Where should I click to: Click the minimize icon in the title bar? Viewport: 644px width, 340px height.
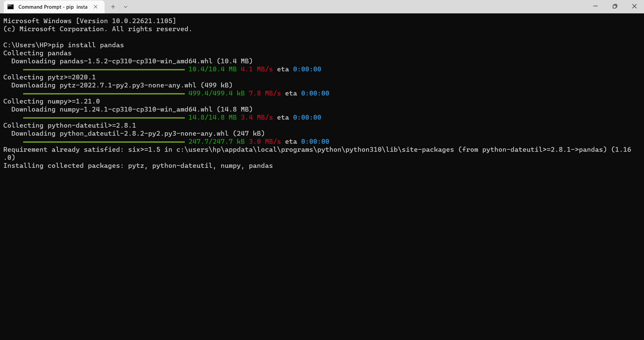[x=595, y=6]
